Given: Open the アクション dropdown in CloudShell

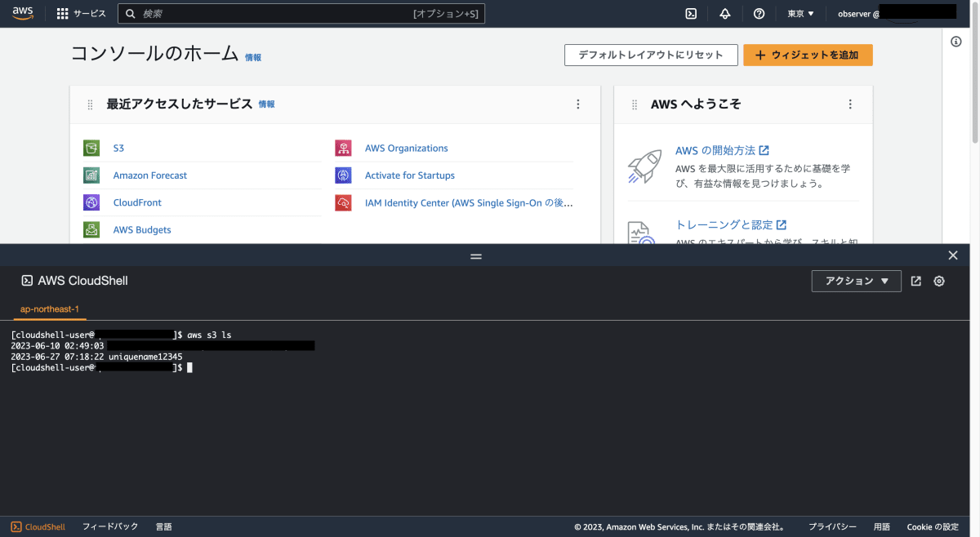Looking at the screenshot, I should point(857,281).
